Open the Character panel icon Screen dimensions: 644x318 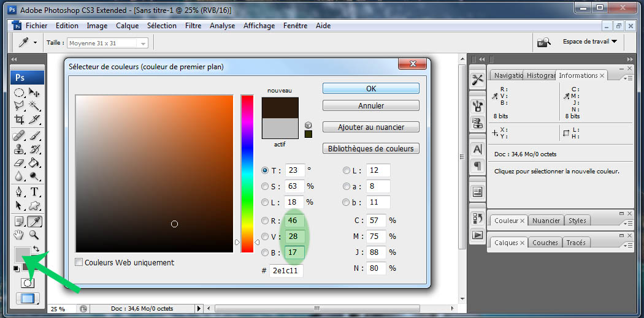click(x=478, y=150)
